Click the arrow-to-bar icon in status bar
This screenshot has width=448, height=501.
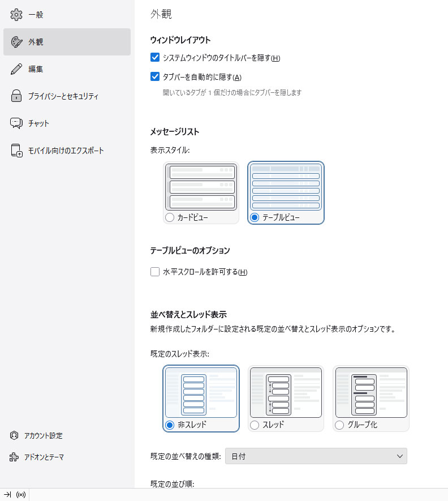pos(7,495)
